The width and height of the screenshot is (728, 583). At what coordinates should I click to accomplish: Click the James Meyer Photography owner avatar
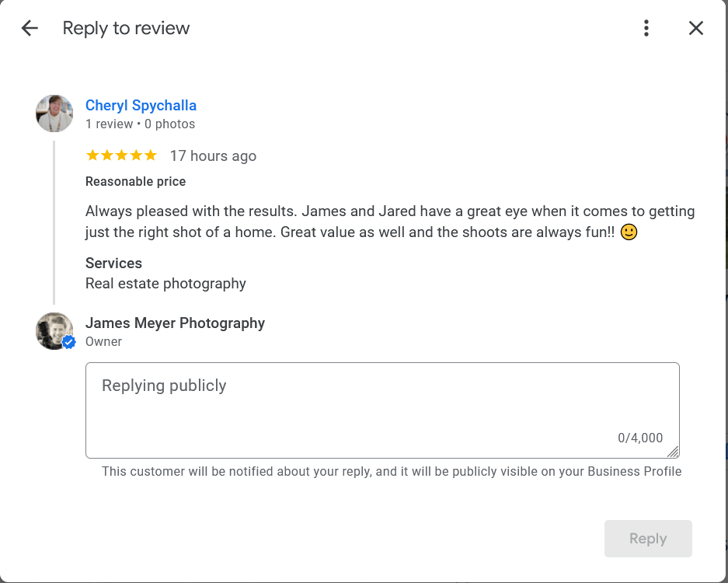(54, 331)
